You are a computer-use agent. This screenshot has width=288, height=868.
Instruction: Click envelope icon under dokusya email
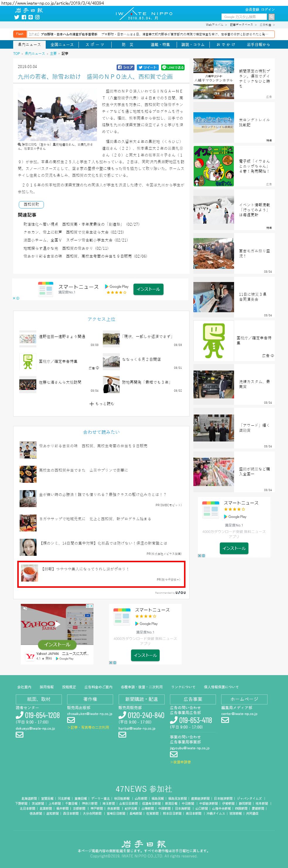pos(20,735)
